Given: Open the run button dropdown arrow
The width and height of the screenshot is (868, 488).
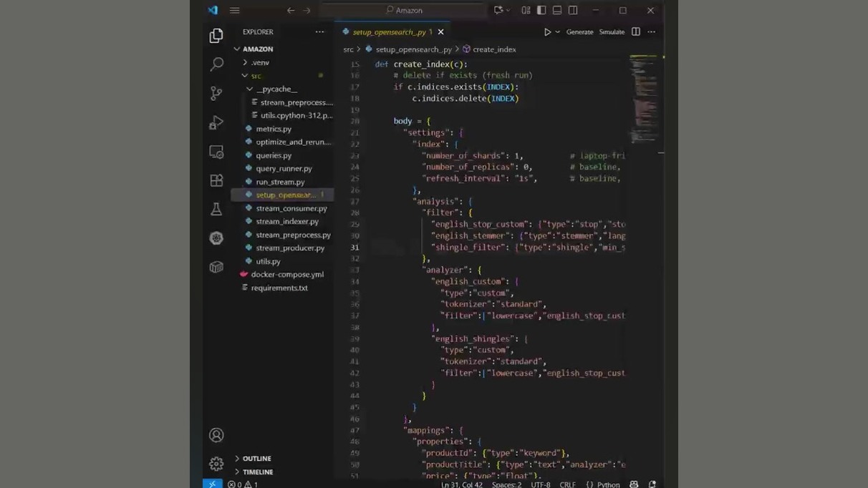Looking at the screenshot, I should coord(558,31).
